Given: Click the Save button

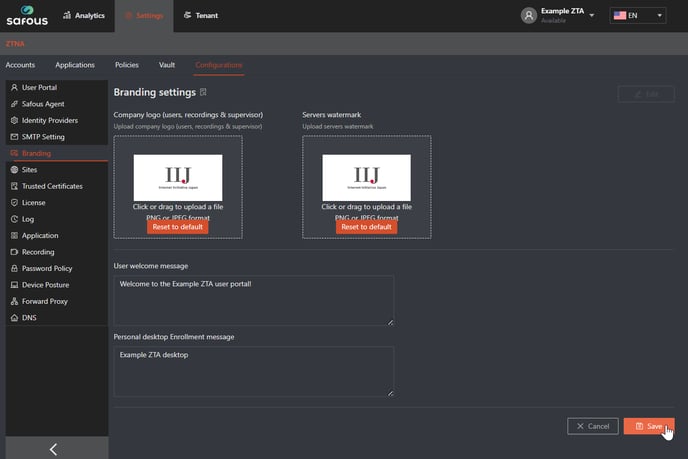Looking at the screenshot, I should pyautogui.click(x=648, y=426).
